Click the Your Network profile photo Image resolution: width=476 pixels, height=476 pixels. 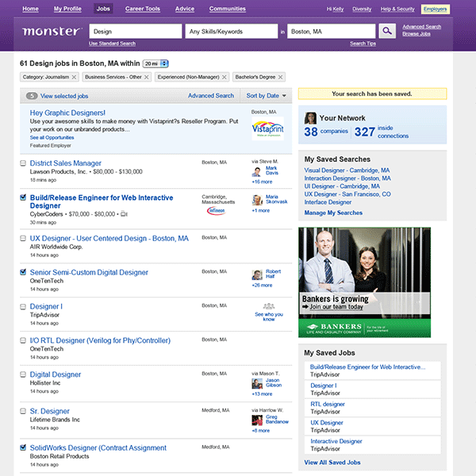point(310,118)
